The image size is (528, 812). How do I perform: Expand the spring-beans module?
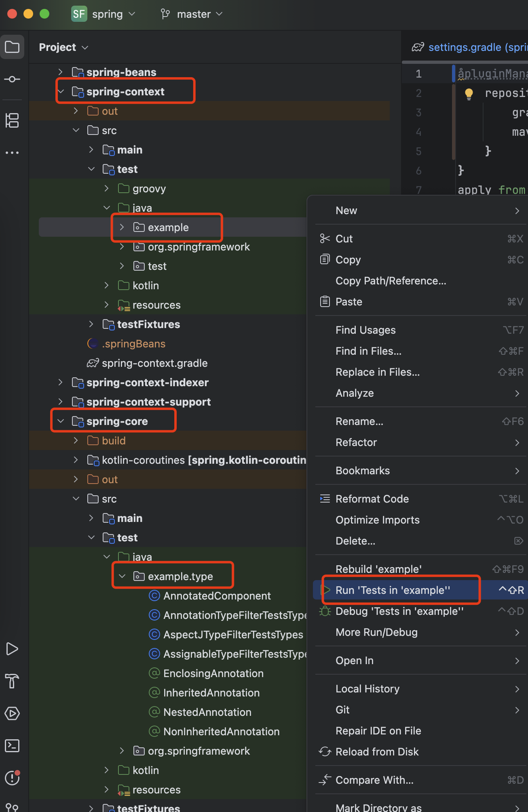click(x=61, y=72)
